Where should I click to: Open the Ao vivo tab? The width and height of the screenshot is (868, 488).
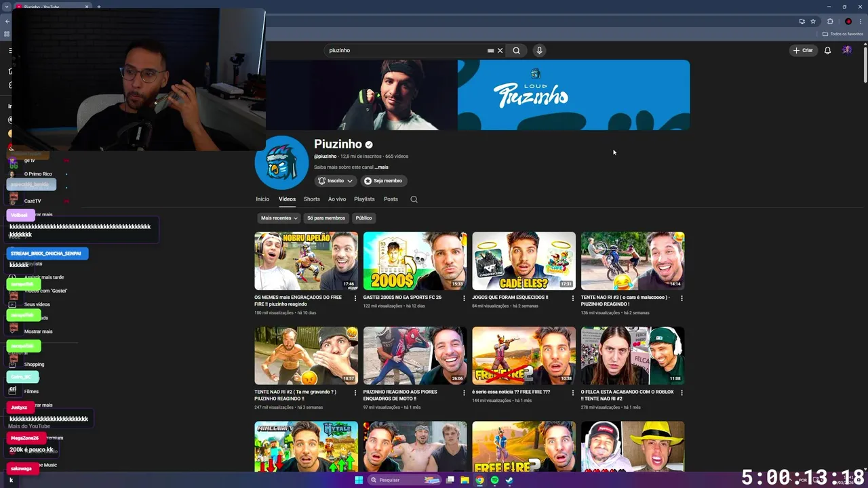[337, 199]
